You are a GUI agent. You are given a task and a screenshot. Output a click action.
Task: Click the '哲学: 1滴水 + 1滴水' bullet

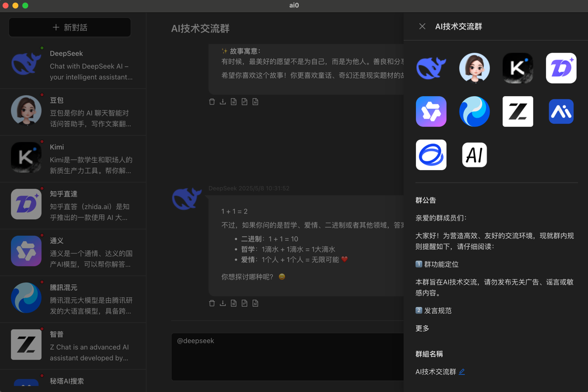[x=288, y=249]
